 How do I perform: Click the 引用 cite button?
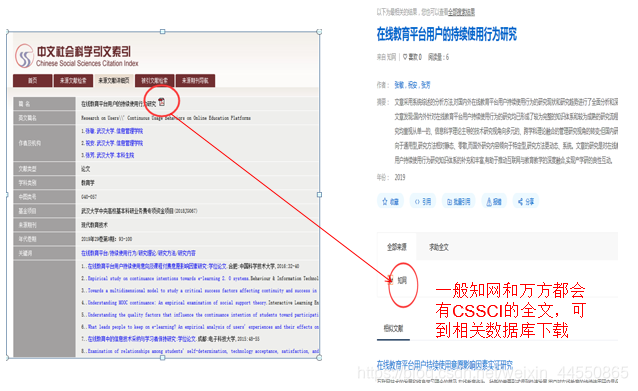[423, 201]
